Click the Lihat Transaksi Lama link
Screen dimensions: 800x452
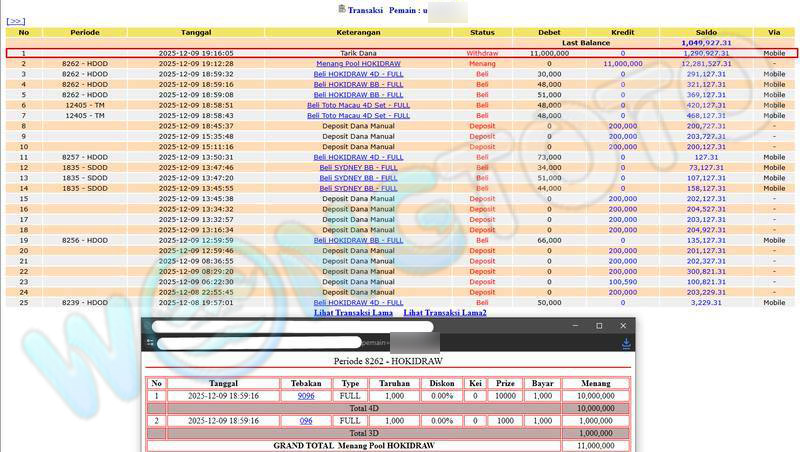coord(351,313)
